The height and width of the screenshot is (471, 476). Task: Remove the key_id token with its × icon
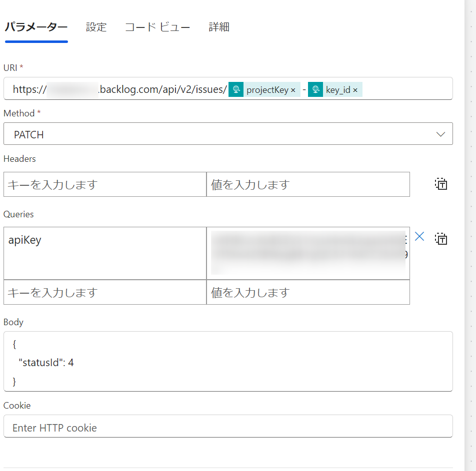355,89
